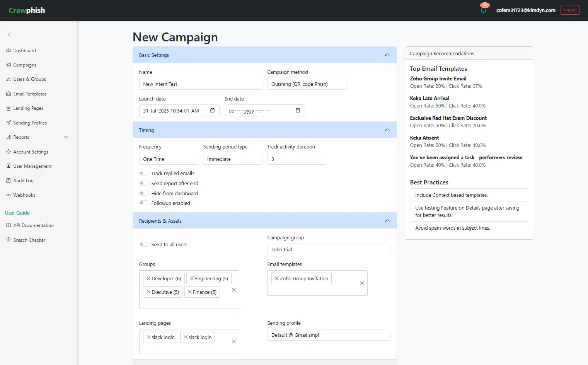This screenshot has width=588, height=365.
Task: Enable the Track replied emails toggle
Action: coord(144,173)
